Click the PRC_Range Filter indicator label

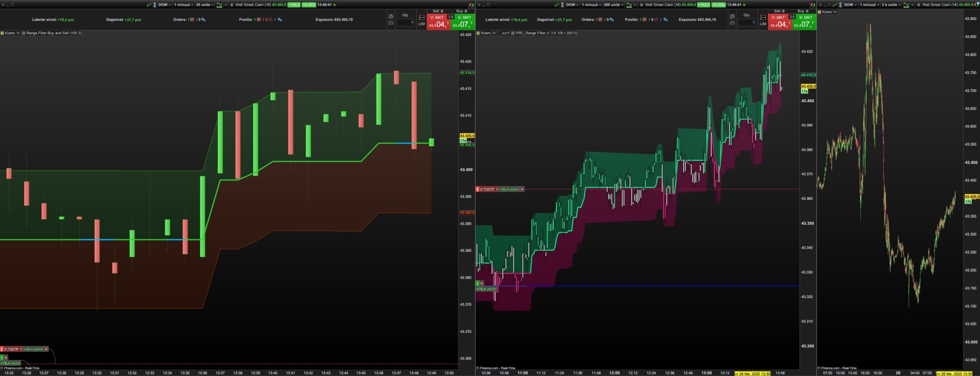pos(546,33)
